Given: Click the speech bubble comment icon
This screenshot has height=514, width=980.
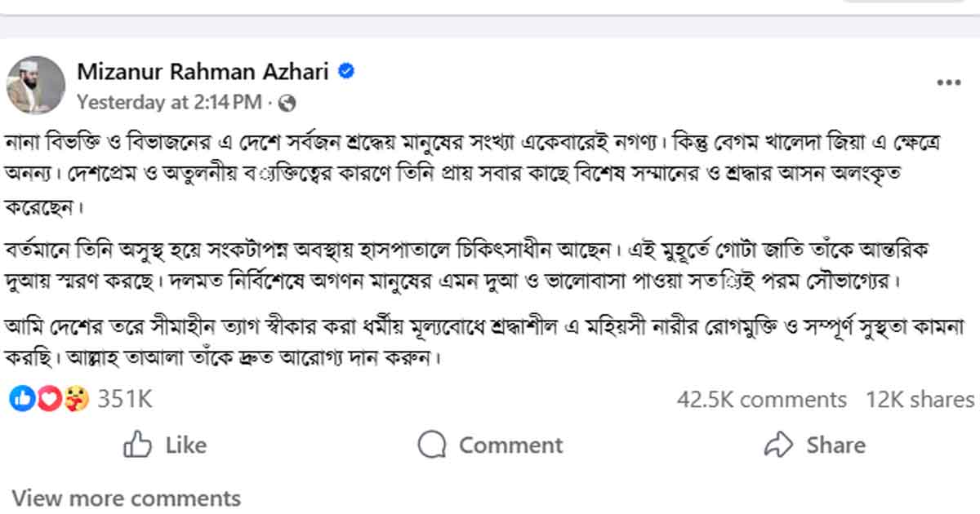Looking at the screenshot, I should tap(431, 445).
